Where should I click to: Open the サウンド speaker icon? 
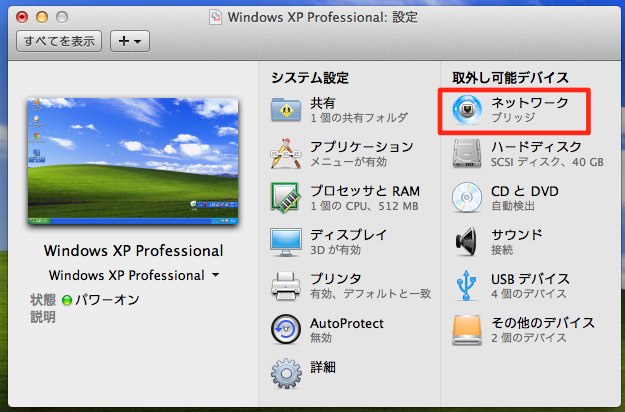click(x=466, y=241)
